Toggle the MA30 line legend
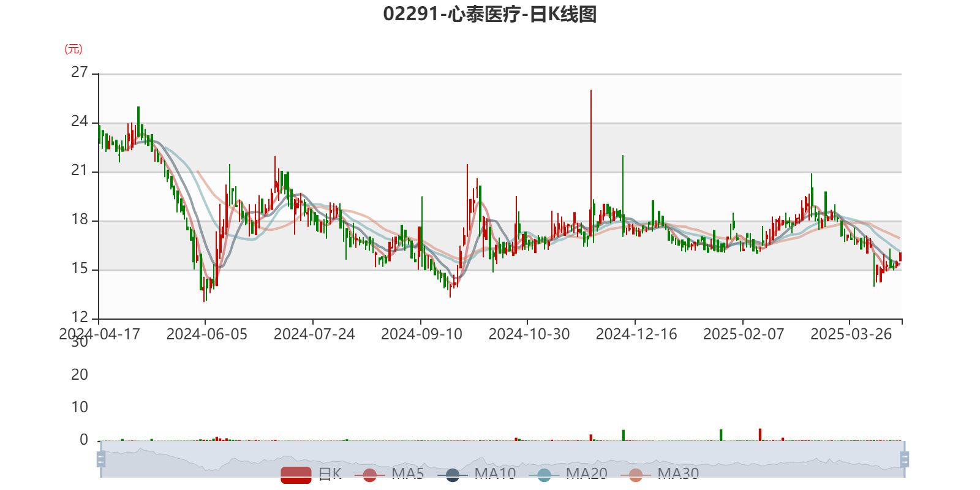980x490 pixels. pos(660,474)
